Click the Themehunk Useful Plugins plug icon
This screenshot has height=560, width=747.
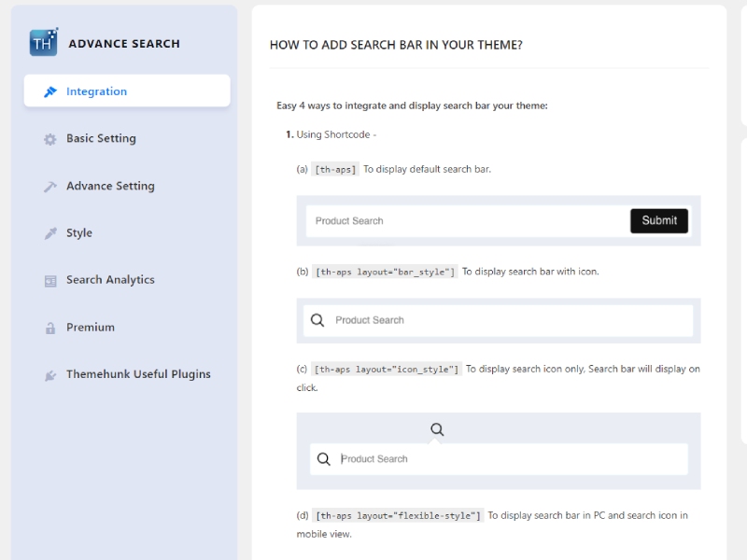click(x=50, y=375)
